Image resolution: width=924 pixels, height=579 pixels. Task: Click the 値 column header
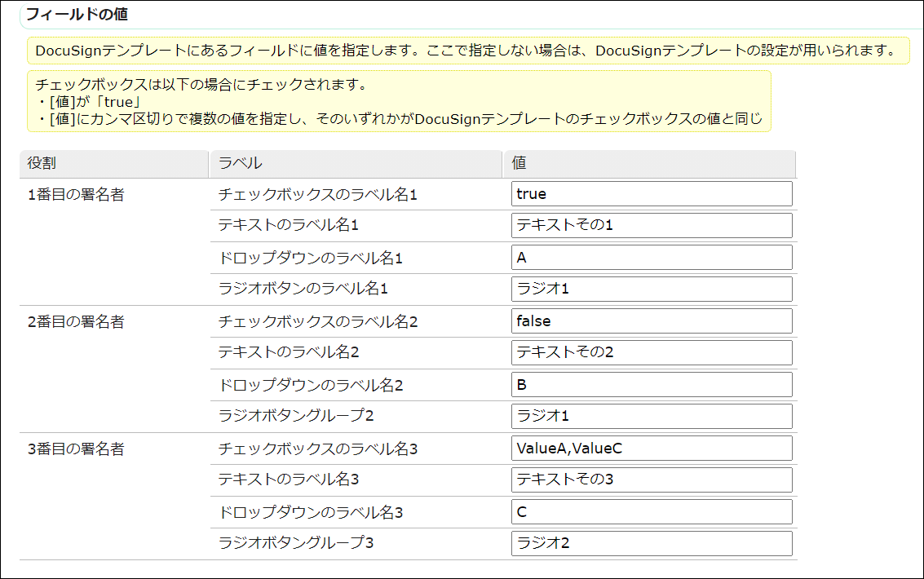coord(649,163)
